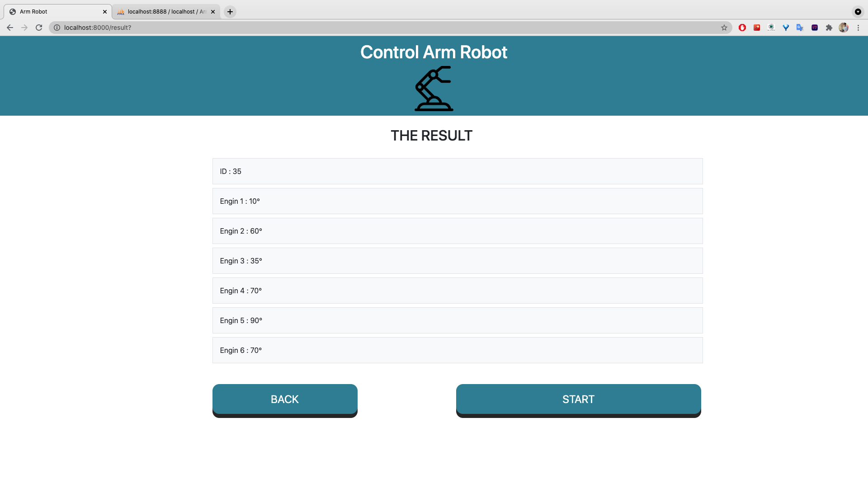Reload the current page
This screenshot has width=868, height=488.
39,28
